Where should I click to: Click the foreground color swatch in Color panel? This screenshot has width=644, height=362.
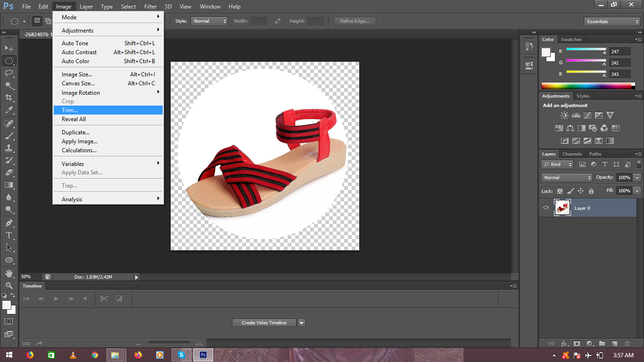tap(546, 52)
